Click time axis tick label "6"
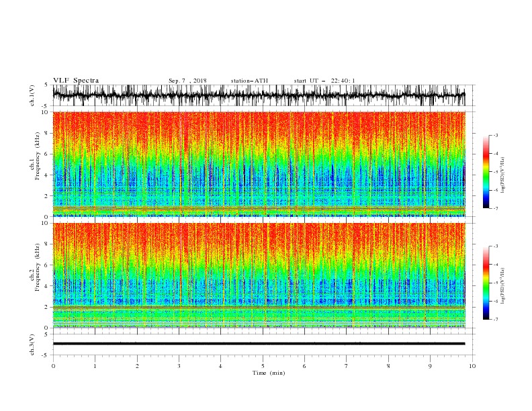Screen dimensions: 532x411 point(304,366)
